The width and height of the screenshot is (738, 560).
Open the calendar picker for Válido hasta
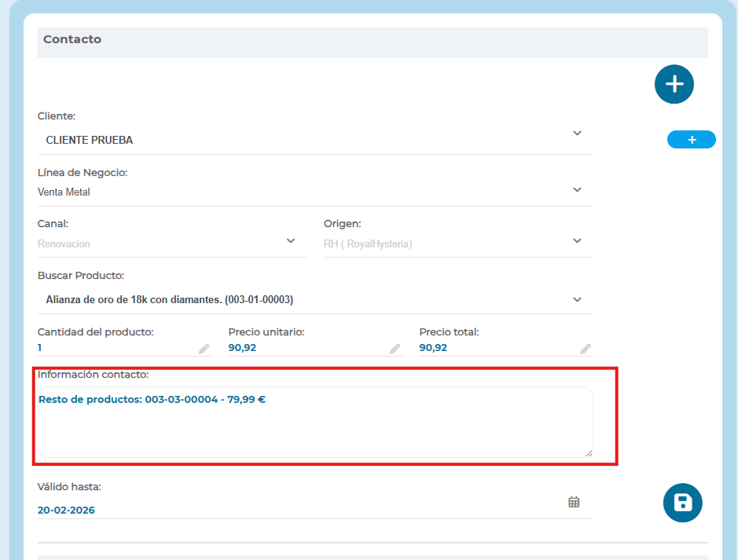coord(574,502)
